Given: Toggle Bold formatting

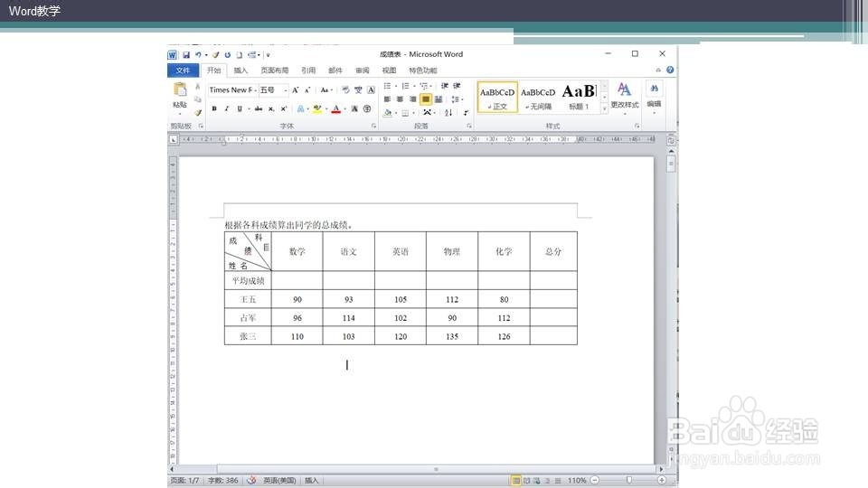Looking at the screenshot, I should (x=214, y=109).
